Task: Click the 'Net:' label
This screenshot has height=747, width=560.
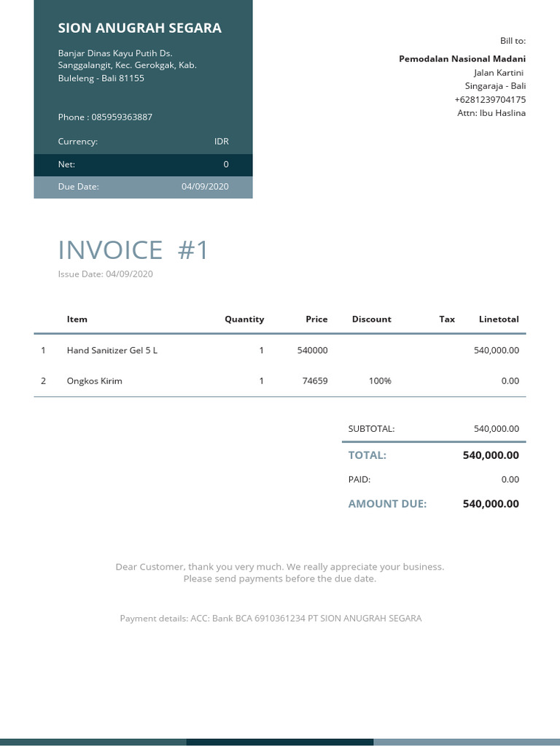Action: click(x=66, y=164)
